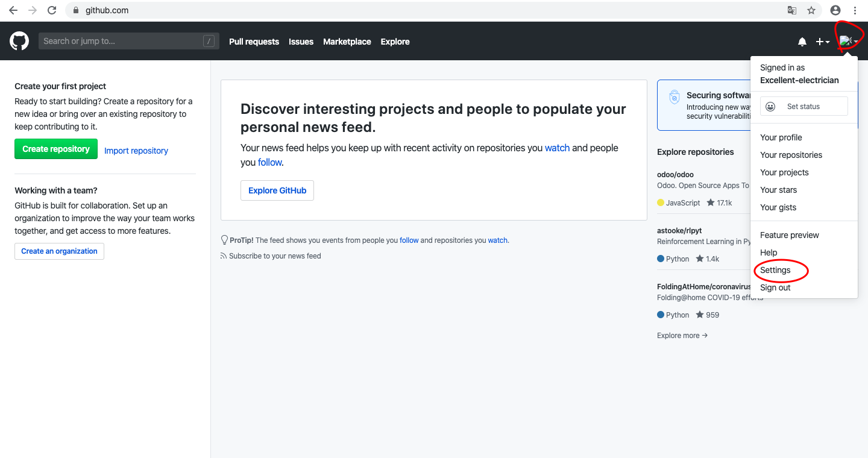Click the slash shortcut hint in search
Viewport: 868px width, 458px height.
209,41
